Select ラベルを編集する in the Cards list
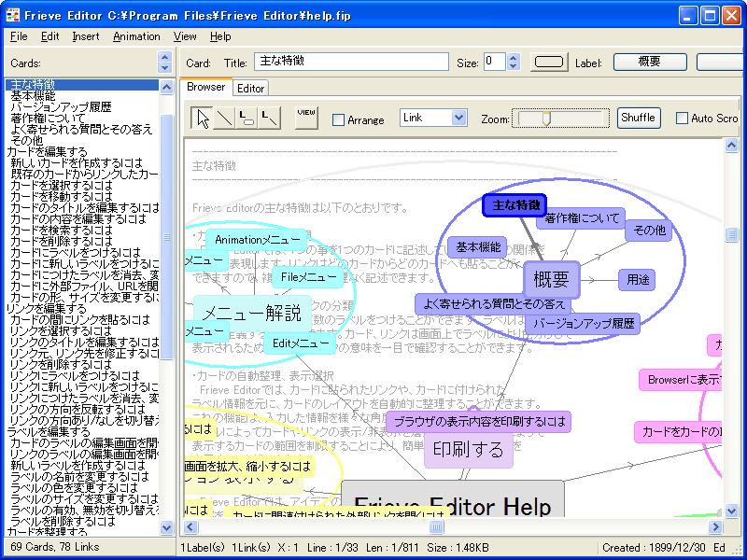 pyautogui.click(x=49, y=432)
